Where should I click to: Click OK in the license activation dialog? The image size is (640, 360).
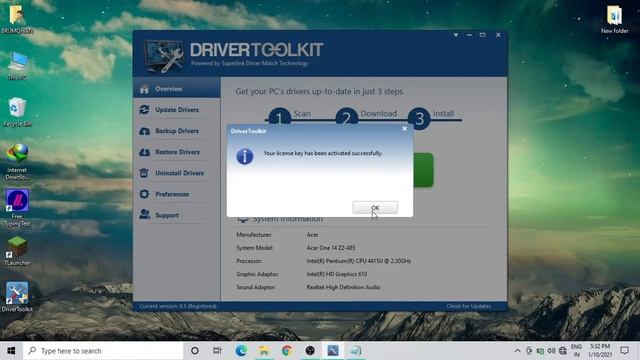[x=375, y=207]
